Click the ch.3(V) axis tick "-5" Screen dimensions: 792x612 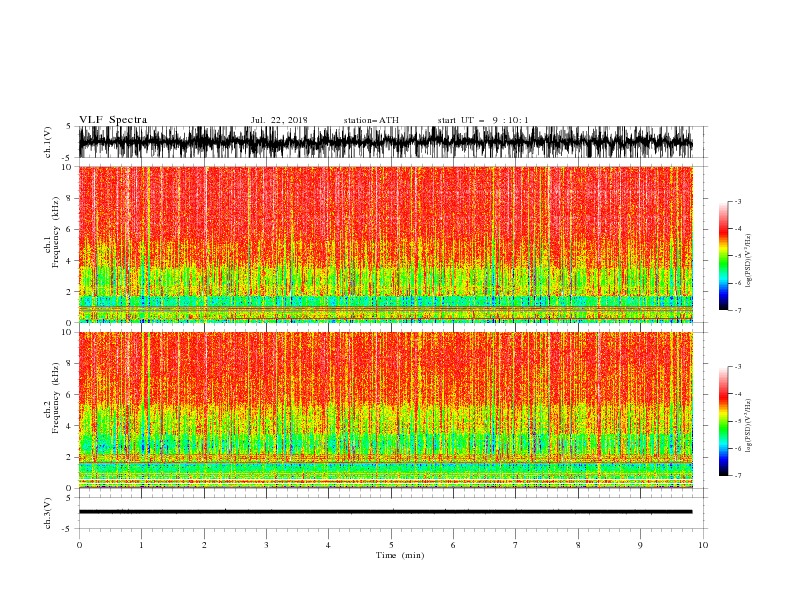pyautogui.click(x=68, y=529)
